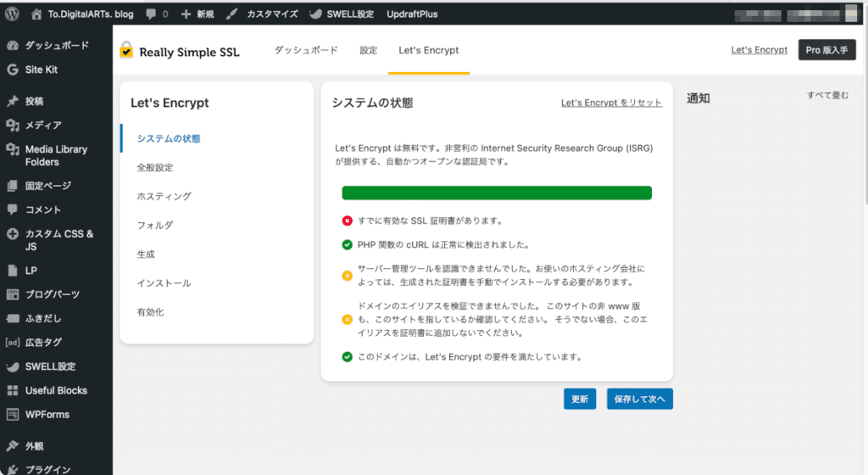Open the comments bubble in admin bar
This screenshot has height=475, width=868.
click(x=151, y=14)
